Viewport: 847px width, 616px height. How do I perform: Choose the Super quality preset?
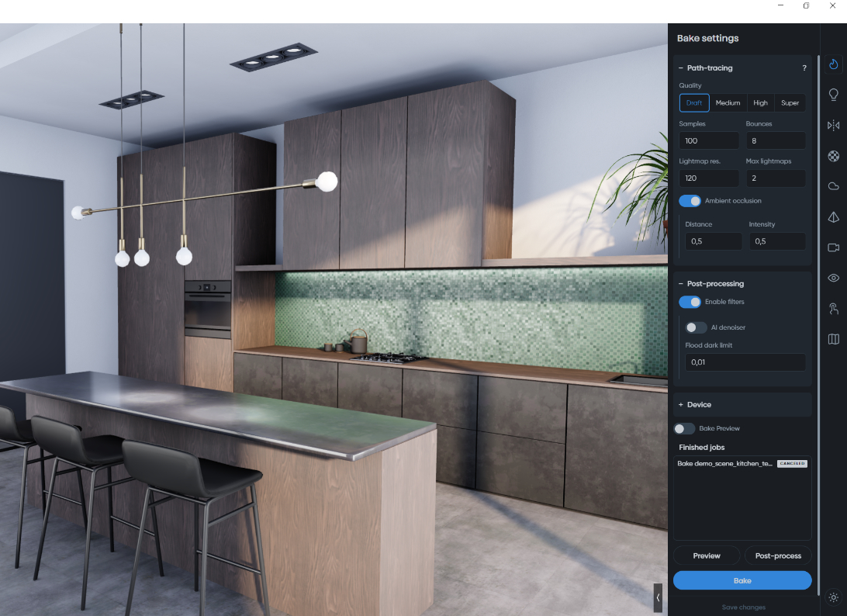[790, 102]
